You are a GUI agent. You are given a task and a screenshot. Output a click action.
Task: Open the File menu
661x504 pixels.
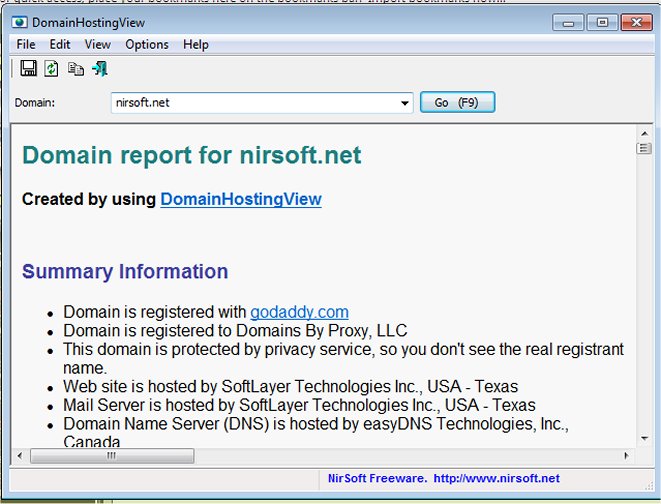pyautogui.click(x=26, y=44)
